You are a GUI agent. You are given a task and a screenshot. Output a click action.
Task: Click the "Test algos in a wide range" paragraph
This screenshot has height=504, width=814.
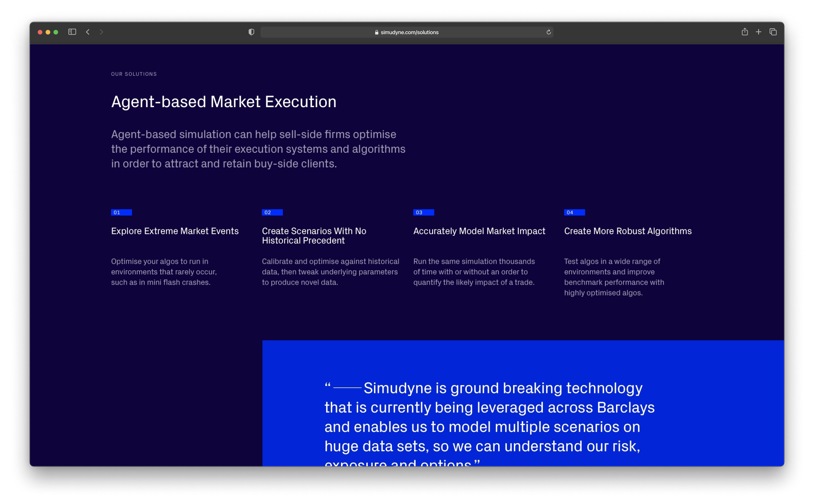[614, 277]
